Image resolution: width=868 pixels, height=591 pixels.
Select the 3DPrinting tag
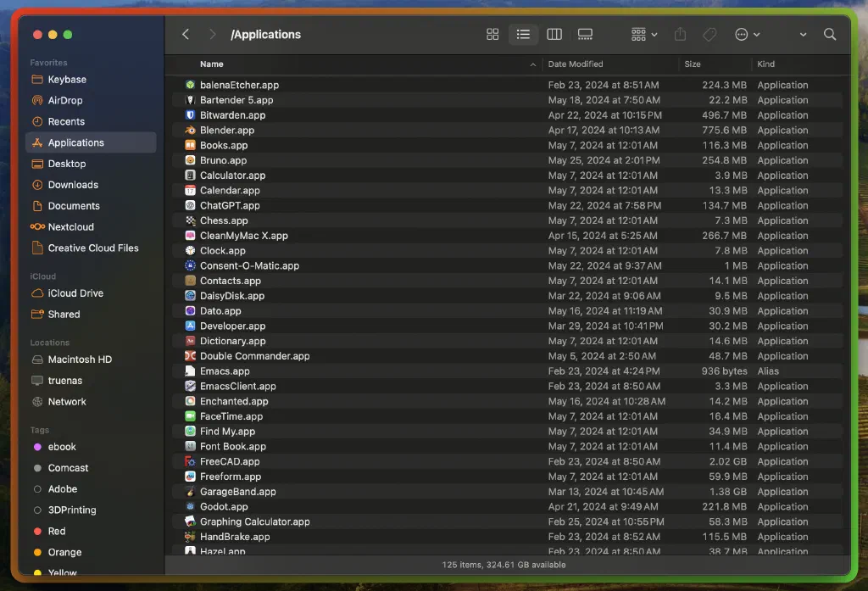(x=91, y=510)
